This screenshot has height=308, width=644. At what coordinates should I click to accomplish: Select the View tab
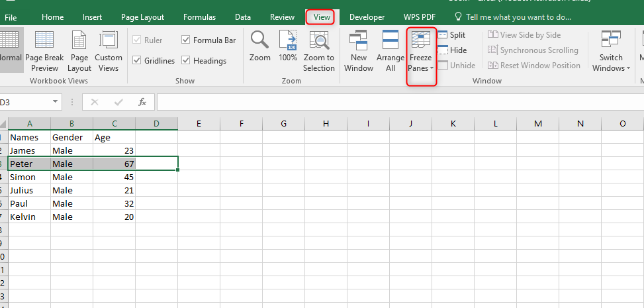click(x=322, y=17)
